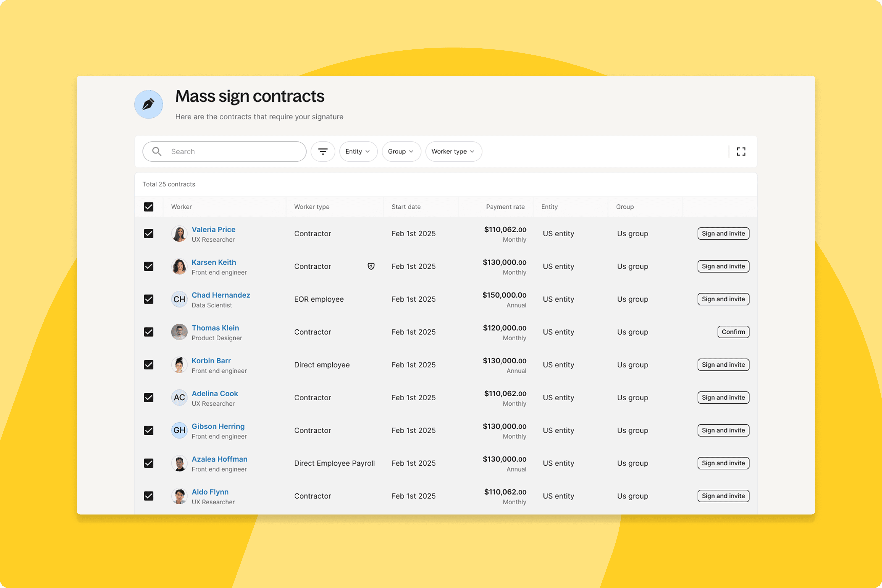
Task: Open the Entity filter dropdown
Action: (358, 151)
